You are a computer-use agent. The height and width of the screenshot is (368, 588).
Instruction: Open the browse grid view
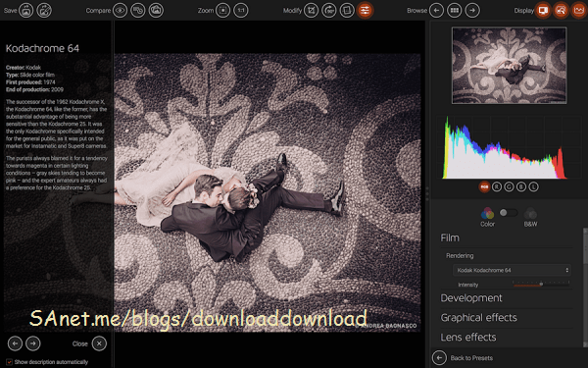point(455,10)
